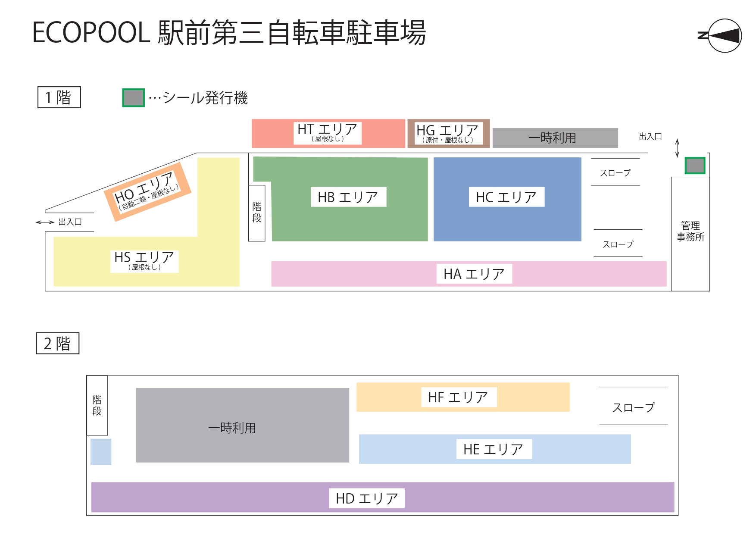Screen dimensions: 756x535
Task: Select the pink HA エリア strip label
Action: tap(474, 274)
